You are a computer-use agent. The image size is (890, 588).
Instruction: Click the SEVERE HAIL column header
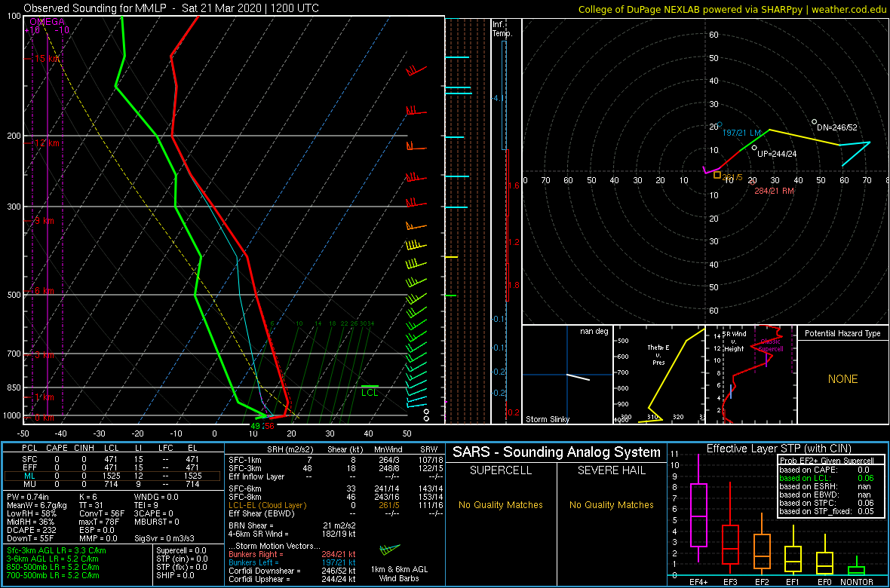[612, 470]
